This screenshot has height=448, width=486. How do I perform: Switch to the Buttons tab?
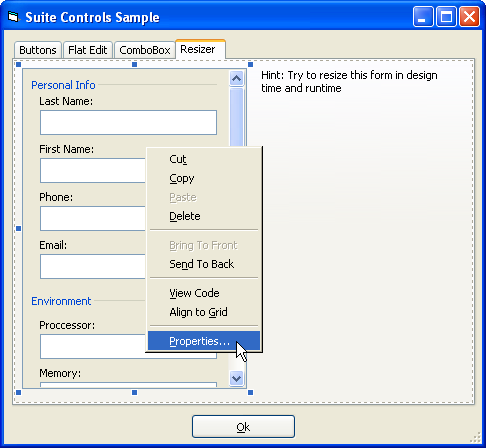pyautogui.click(x=38, y=50)
